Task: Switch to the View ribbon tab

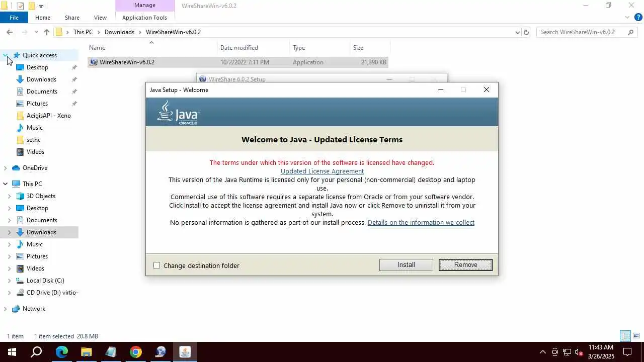Action: [x=100, y=18]
